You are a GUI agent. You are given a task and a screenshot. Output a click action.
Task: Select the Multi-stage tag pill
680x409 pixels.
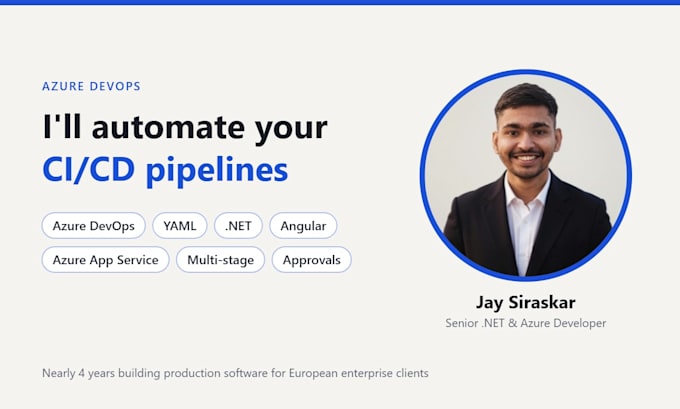[x=220, y=260]
